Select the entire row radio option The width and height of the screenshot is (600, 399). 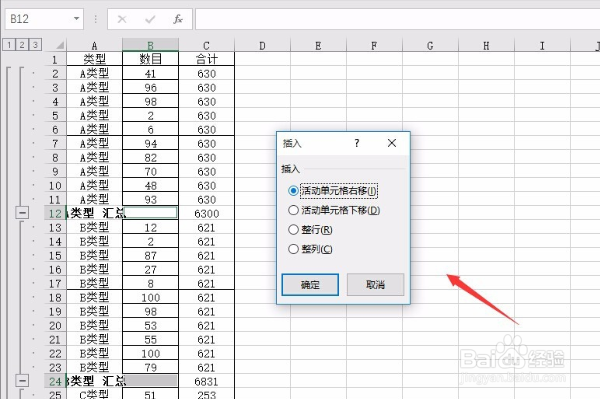click(310, 230)
